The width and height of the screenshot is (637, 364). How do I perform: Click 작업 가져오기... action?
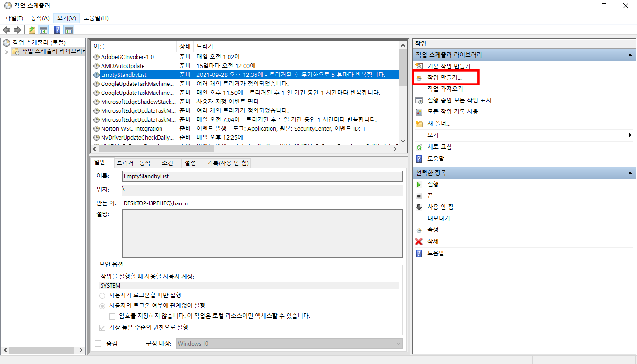(x=447, y=89)
